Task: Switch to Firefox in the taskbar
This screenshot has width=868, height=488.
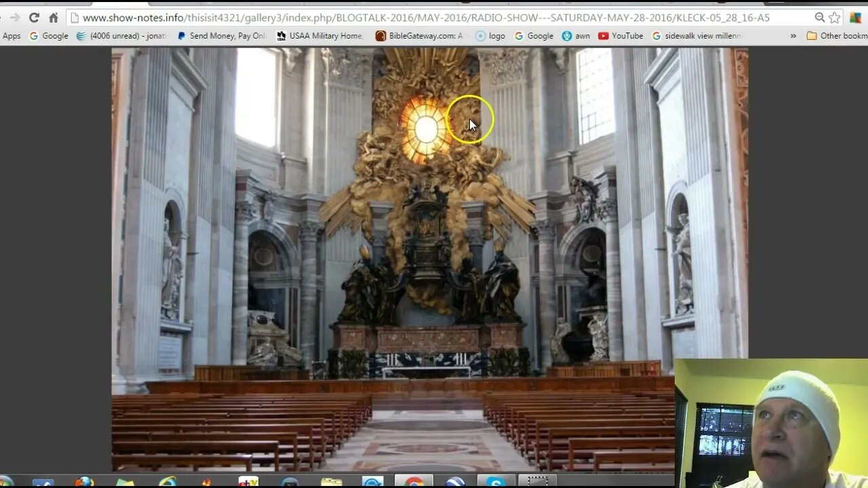Action: point(84,482)
